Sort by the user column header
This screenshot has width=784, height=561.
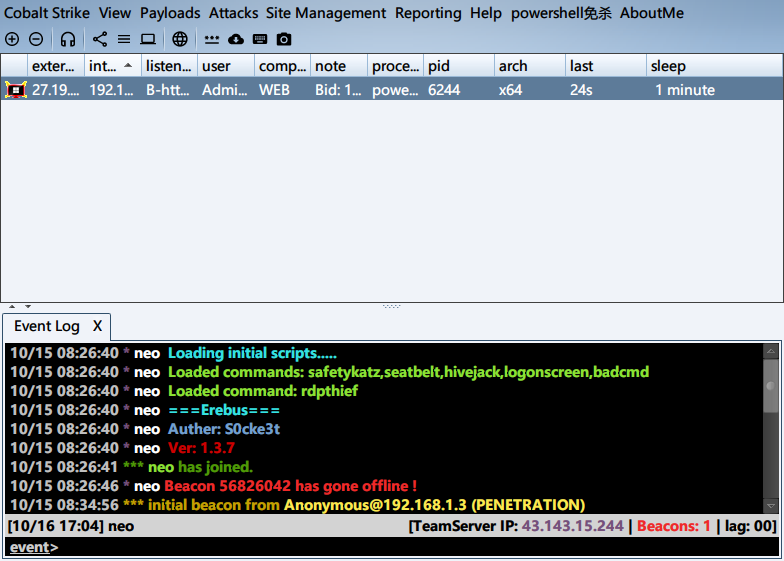tap(226, 66)
